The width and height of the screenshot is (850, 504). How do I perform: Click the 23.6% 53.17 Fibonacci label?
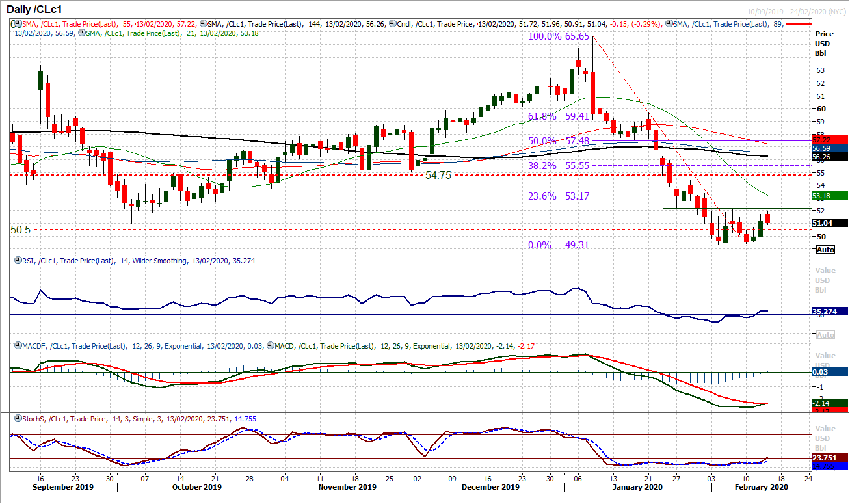558,196
